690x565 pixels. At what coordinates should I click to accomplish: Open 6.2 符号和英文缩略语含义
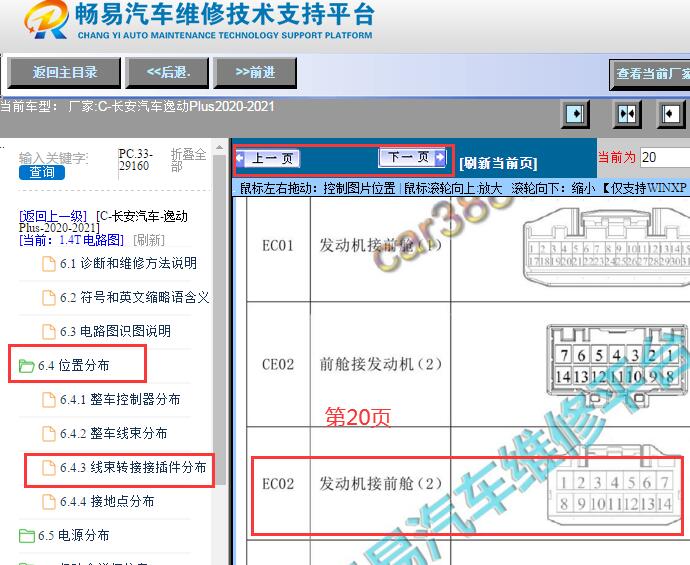pyautogui.click(x=135, y=297)
